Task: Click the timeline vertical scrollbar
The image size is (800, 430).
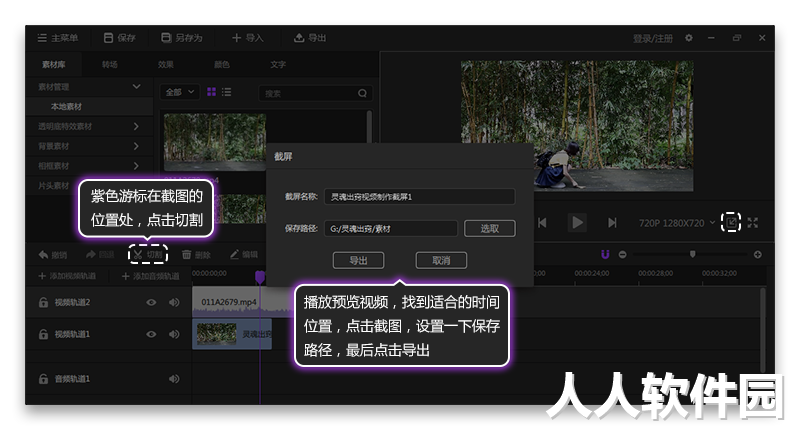Action: click(x=763, y=331)
